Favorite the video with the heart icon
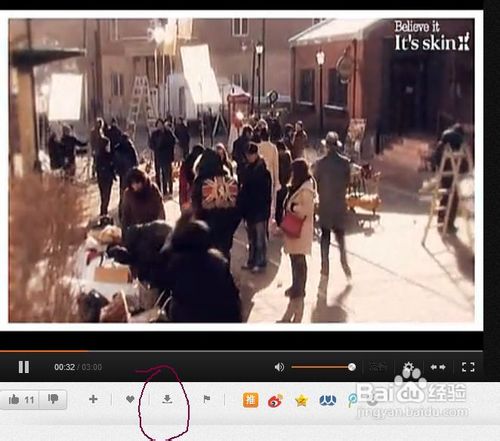Screen dimensions: 500x441 [x=130, y=399]
